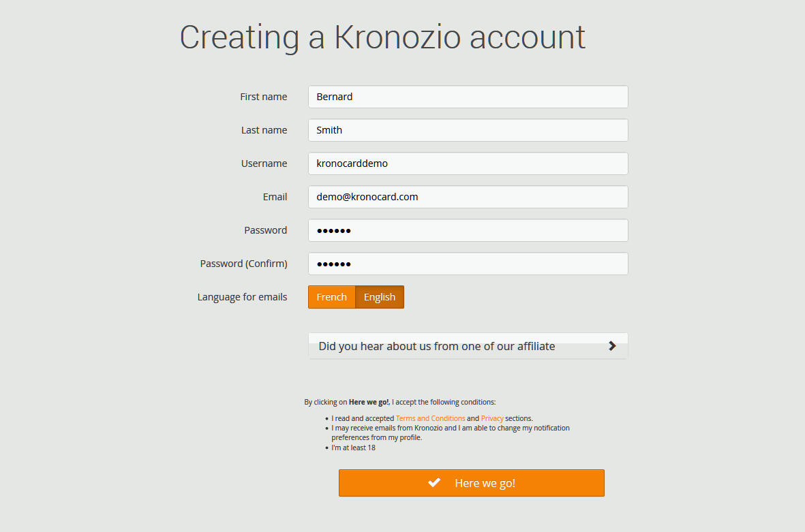Select the Username field showing kronocarddemo
The width and height of the screenshot is (805, 532).
pyautogui.click(x=468, y=163)
